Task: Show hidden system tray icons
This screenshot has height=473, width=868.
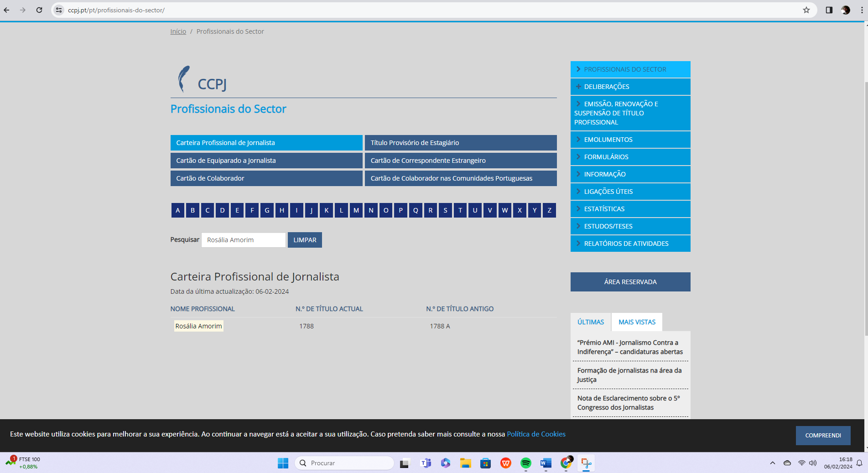Action: coord(772,463)
